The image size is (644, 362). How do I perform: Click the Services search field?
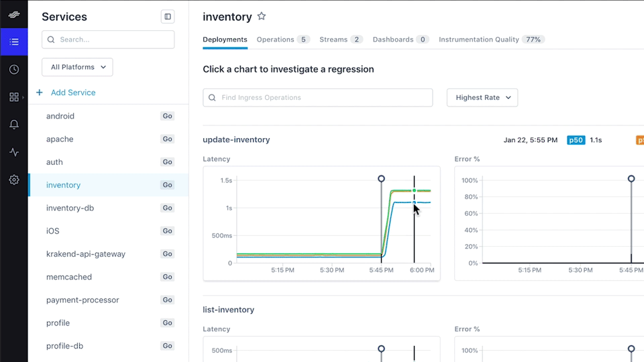108,40
